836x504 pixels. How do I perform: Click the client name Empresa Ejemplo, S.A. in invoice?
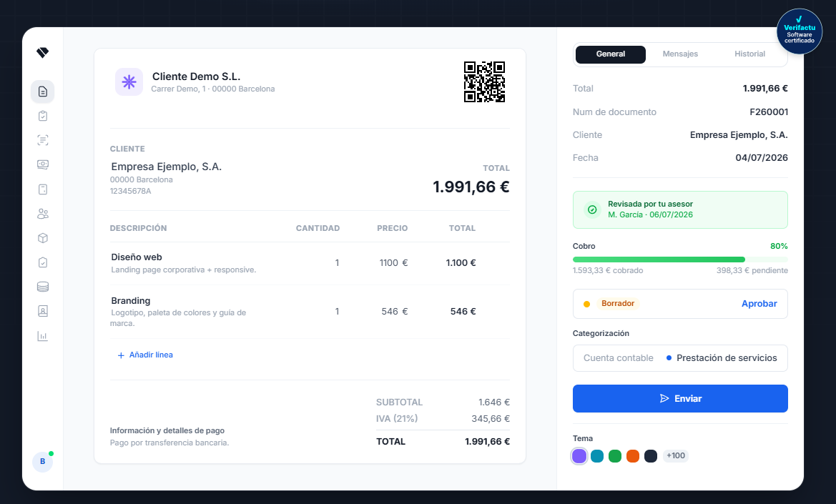click(x=167, y=167)
